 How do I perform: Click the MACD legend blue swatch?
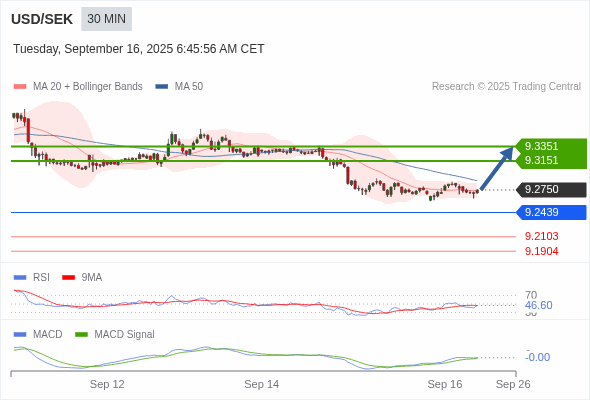(x=20, y=335)
